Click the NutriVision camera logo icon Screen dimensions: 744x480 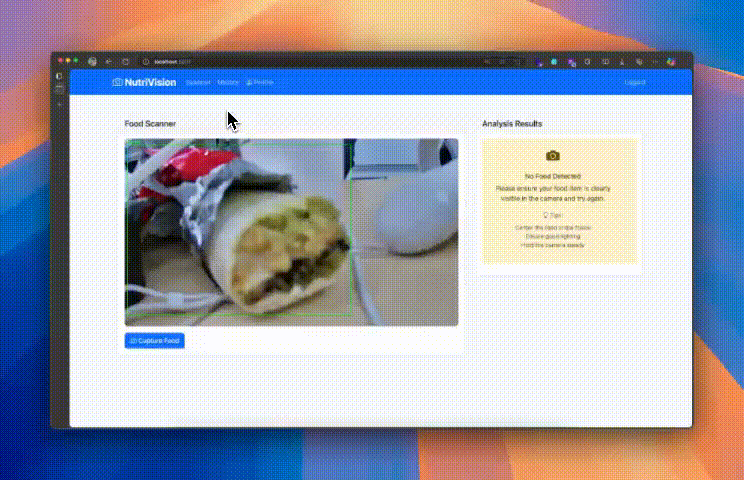(117, 82)
